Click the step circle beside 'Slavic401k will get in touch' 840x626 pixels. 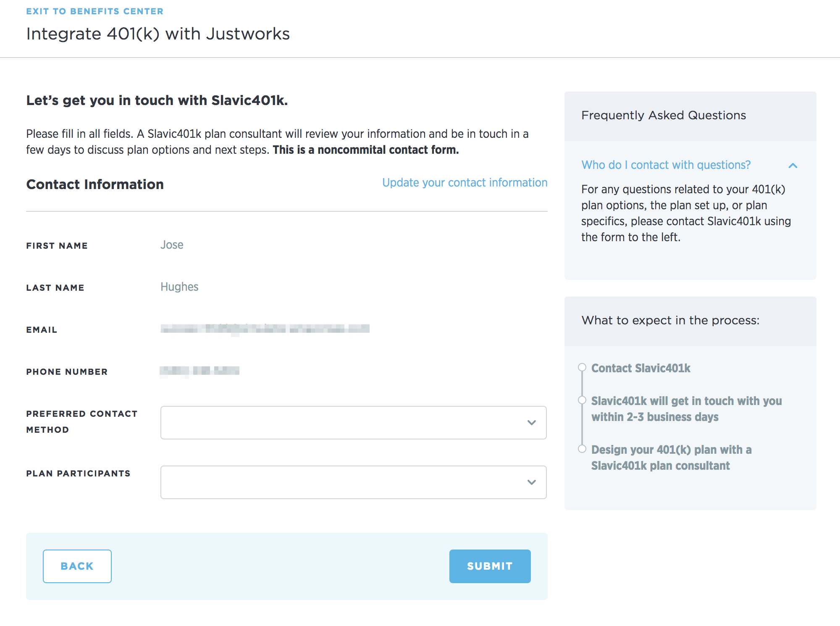pos(582,400)
